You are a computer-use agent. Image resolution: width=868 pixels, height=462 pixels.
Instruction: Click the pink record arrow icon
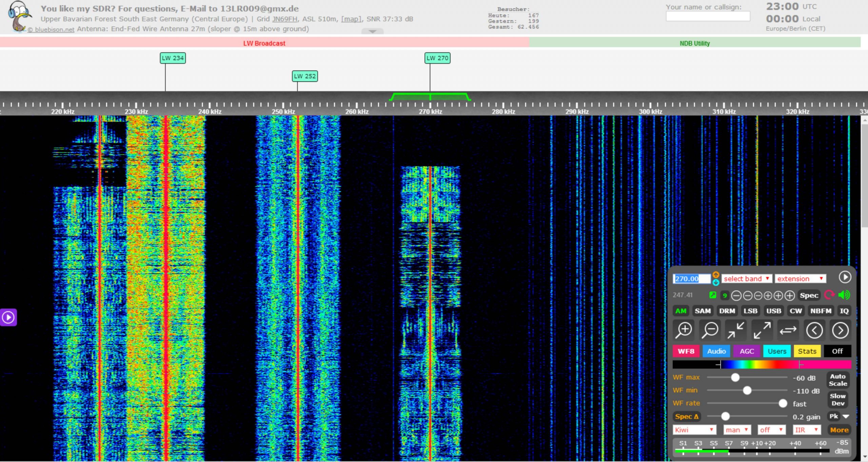click(829, 295)
